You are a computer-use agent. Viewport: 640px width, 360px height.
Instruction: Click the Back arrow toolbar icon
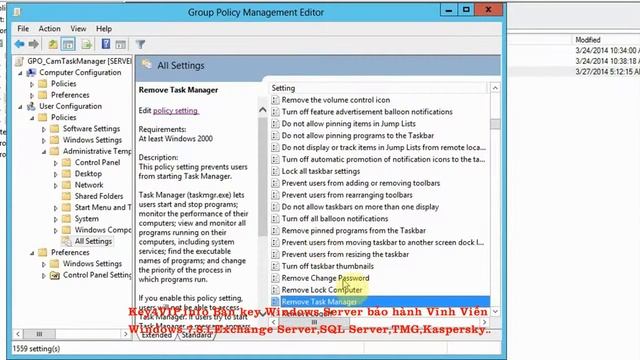click(19, 44)
